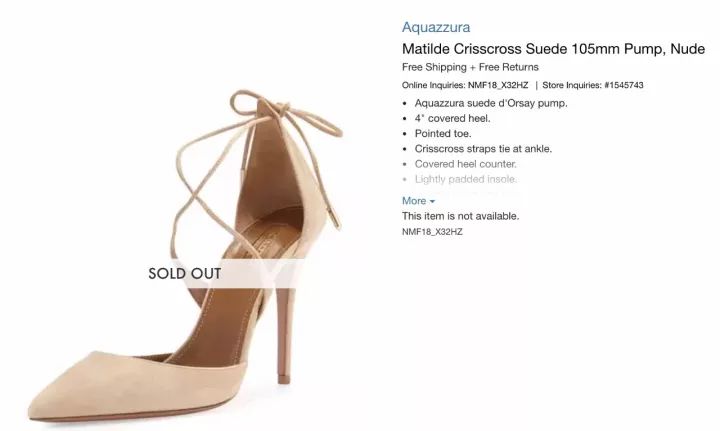Click the stiletto heel of the shoe
This screenshot has height=431, width=720.
291,330
